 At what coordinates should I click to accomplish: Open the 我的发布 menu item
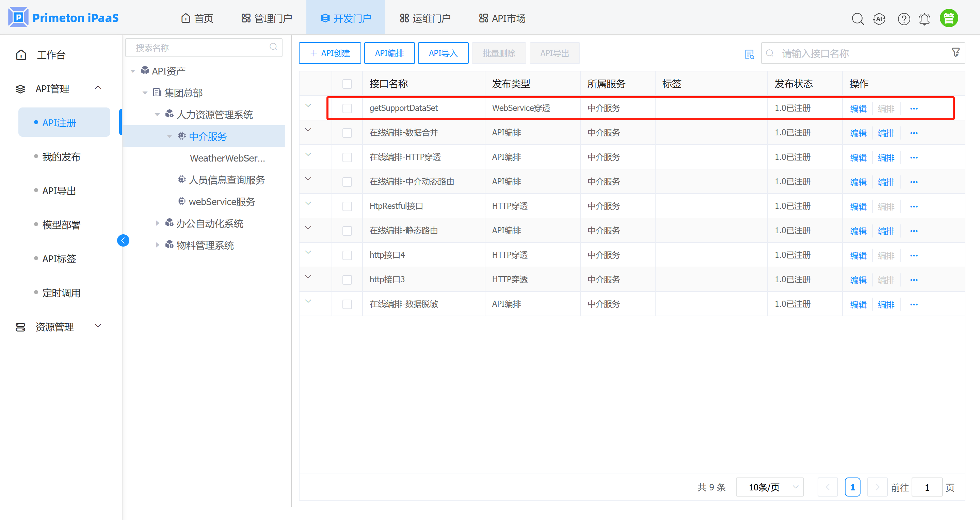61,156
